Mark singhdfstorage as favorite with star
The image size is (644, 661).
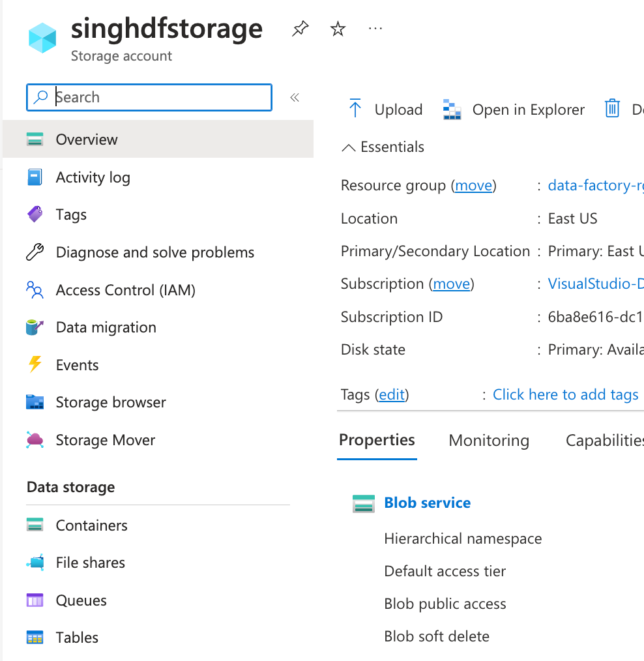click(x=338, y=28)
